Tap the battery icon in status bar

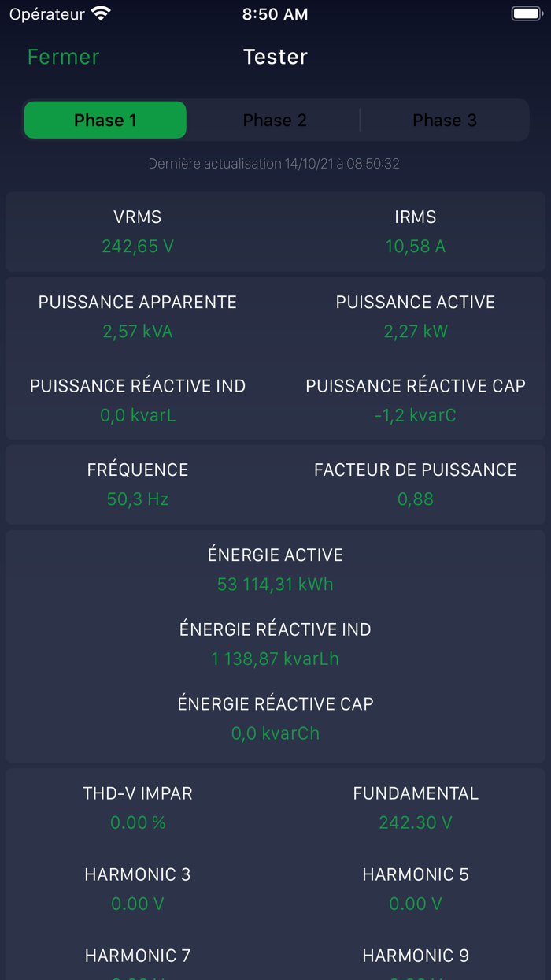click(526, 14)
